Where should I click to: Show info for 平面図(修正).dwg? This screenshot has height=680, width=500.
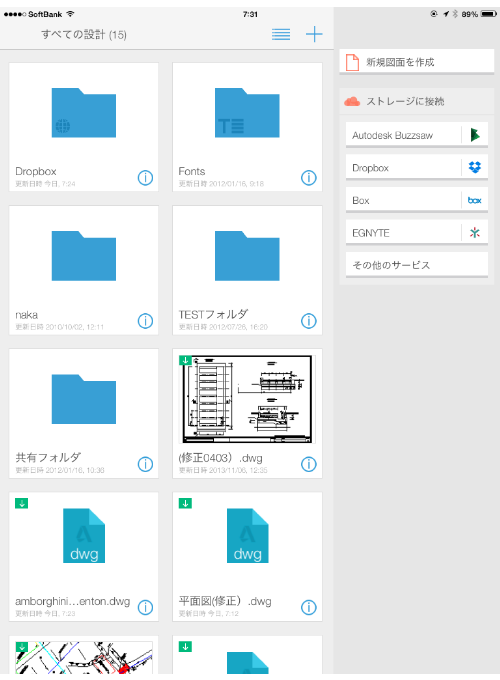coord(309,607)
